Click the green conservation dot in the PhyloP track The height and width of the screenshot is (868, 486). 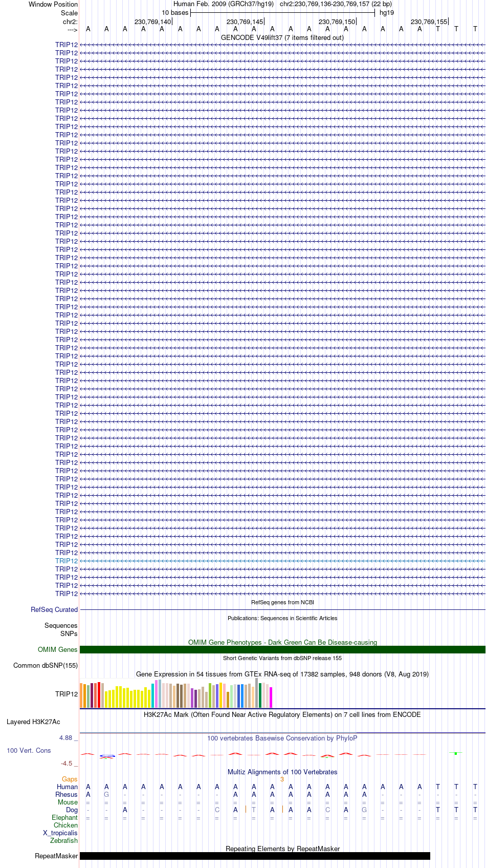456,753
